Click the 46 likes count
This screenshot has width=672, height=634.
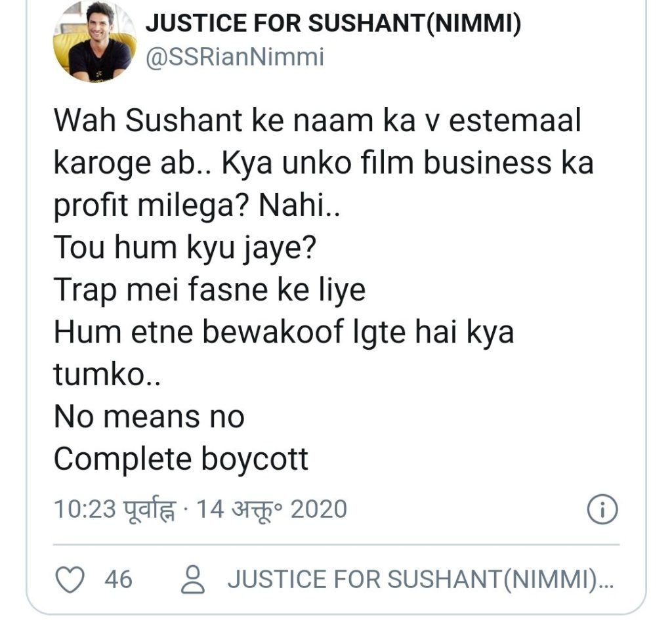tap(118, 580)
